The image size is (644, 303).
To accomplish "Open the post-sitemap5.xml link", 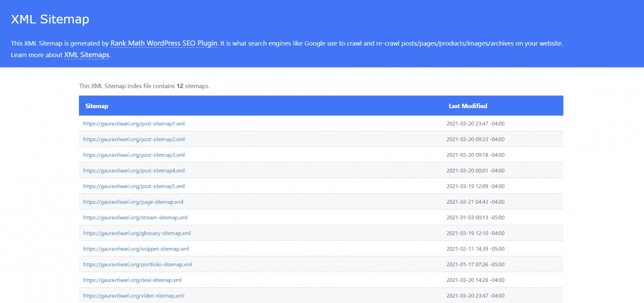I will (134, 186).
